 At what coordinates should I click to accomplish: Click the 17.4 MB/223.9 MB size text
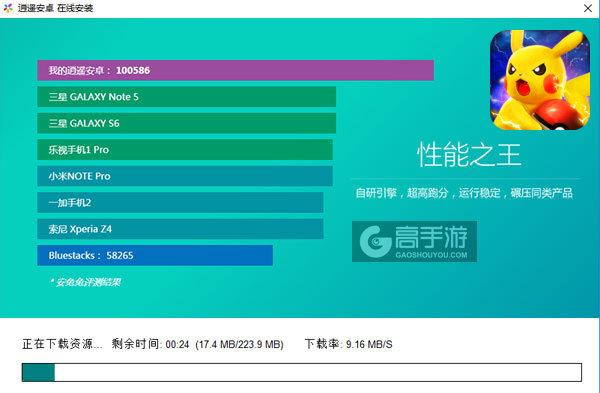[240, 344]
